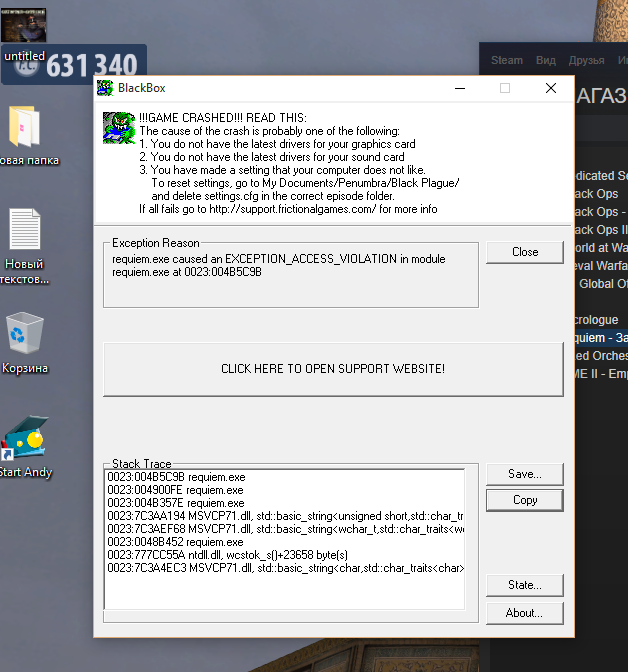This screenshot has height=672, width=628.
Task: Select ME II - Em entry in Steam list
Action: pyautogui.click(x=601, y=374)
